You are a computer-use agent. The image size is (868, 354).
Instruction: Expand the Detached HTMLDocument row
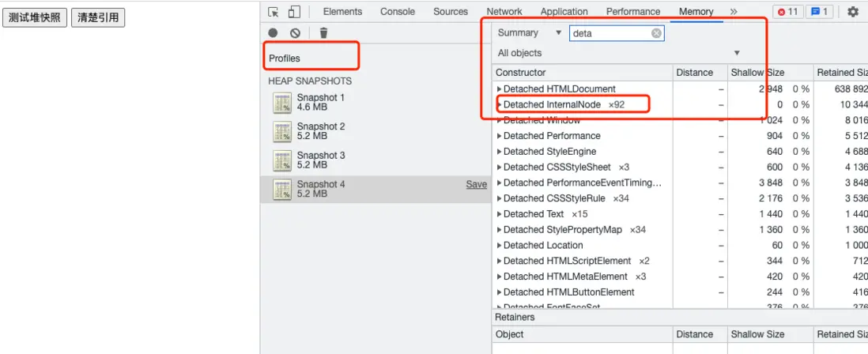(x=499, y=89)
